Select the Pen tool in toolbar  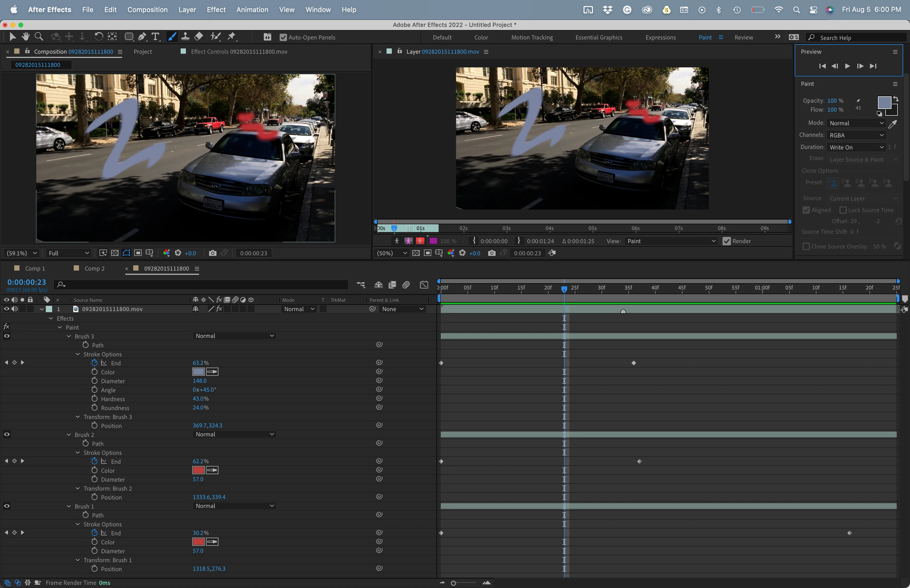[142, 37]
